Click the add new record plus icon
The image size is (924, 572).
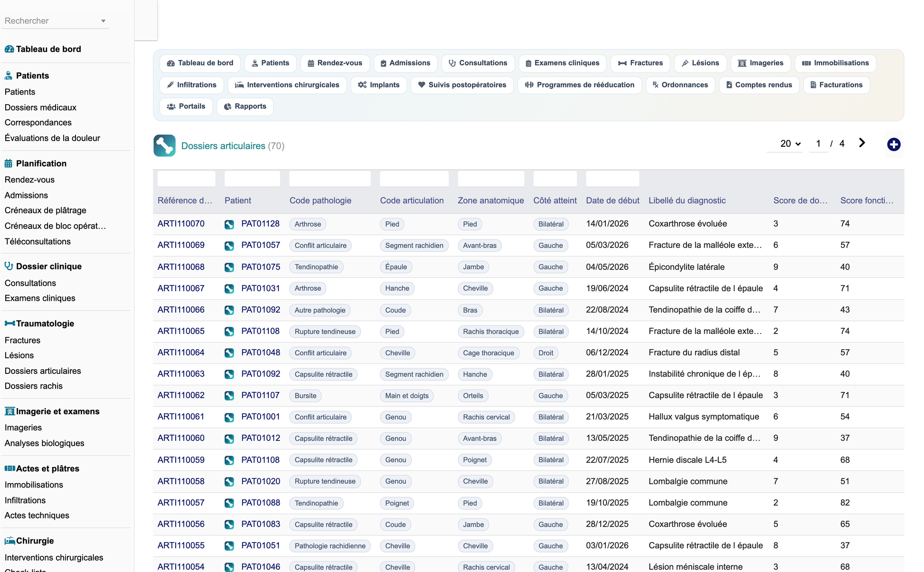pyautogui.click(x=894, y=144)
